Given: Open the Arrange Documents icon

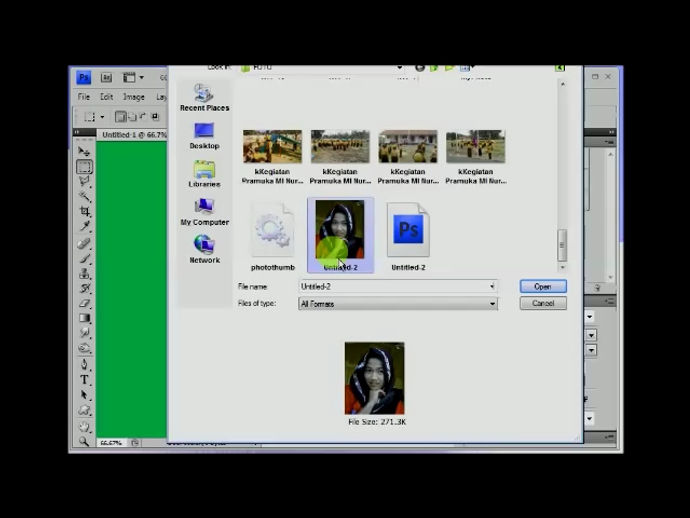Looking at the screenshot, I should [129, 78].
